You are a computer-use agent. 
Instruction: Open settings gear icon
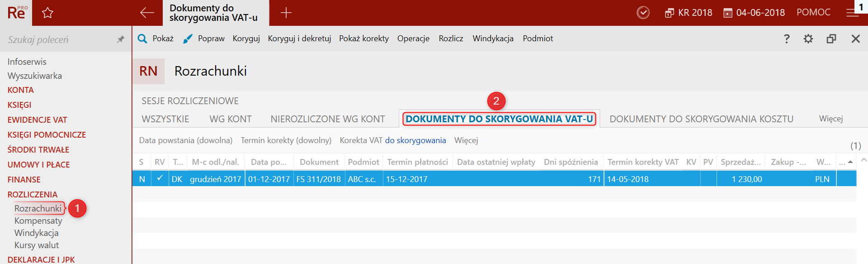click(808, 39)
